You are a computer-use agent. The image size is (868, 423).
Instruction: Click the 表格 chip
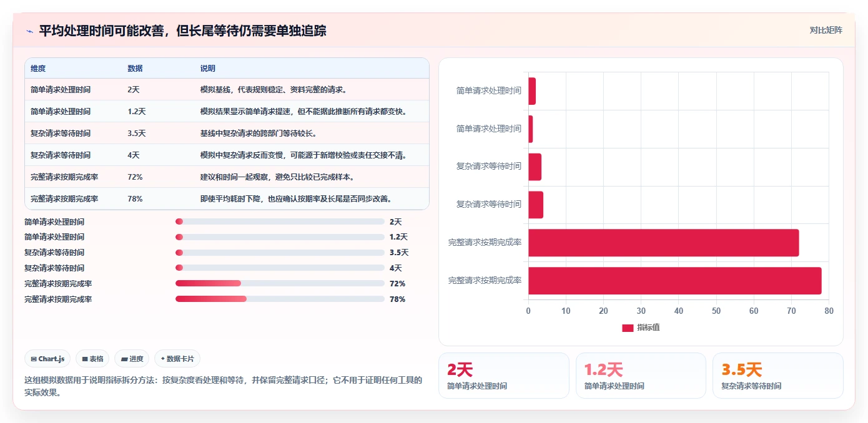92,359
